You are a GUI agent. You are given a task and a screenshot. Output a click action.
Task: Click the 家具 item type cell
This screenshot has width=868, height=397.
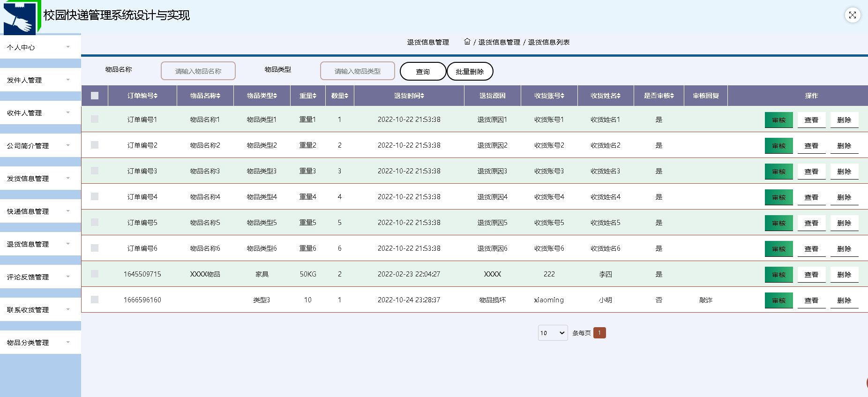pyautogui.click(x=262, y=274)
